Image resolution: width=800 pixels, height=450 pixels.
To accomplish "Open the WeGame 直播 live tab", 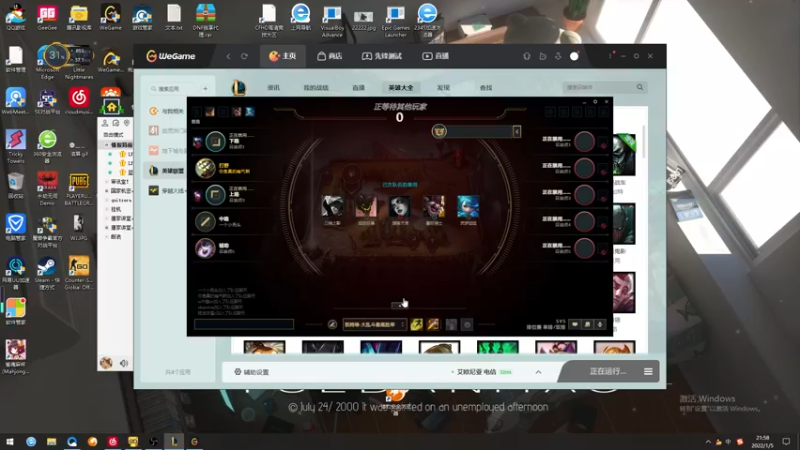I will (436, 56).
